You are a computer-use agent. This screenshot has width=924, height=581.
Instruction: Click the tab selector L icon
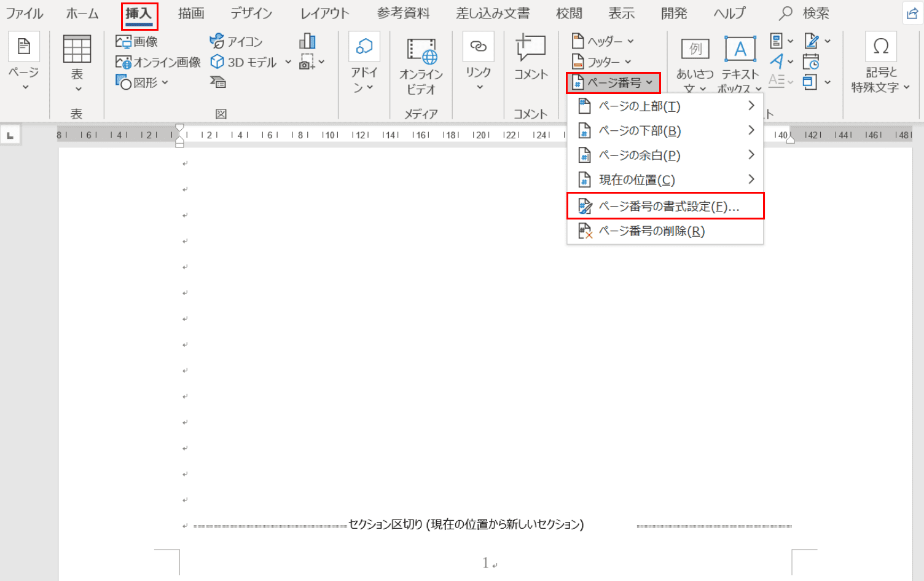(x=10, y=135)
